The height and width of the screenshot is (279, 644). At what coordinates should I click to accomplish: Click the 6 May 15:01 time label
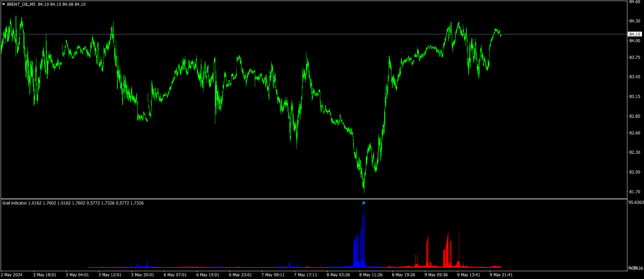click(x=208, y=275)
